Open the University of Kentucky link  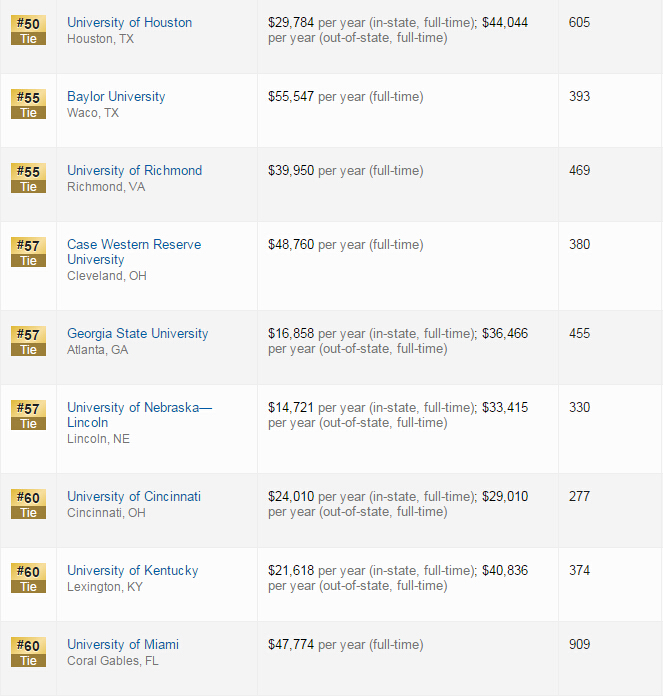click(133, 570)
